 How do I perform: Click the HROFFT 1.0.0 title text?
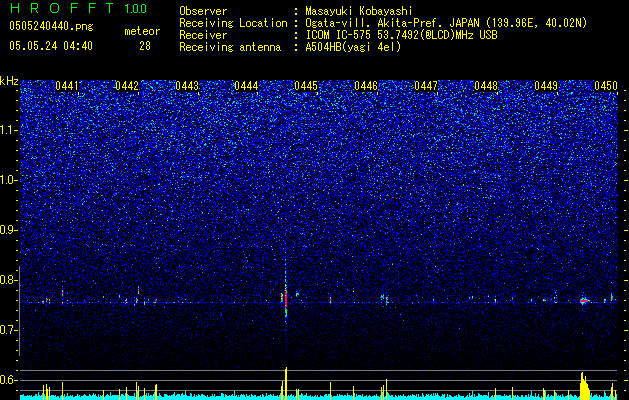[x=78, y=8]
